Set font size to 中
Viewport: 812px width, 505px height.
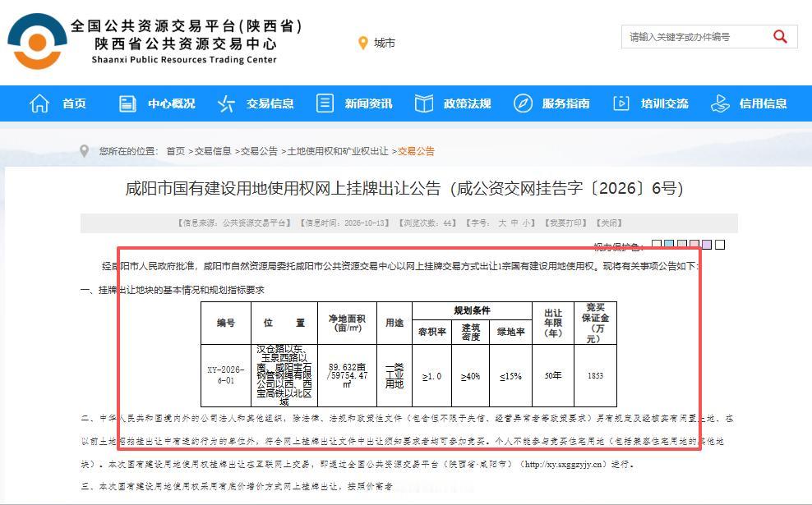[514, 223]
